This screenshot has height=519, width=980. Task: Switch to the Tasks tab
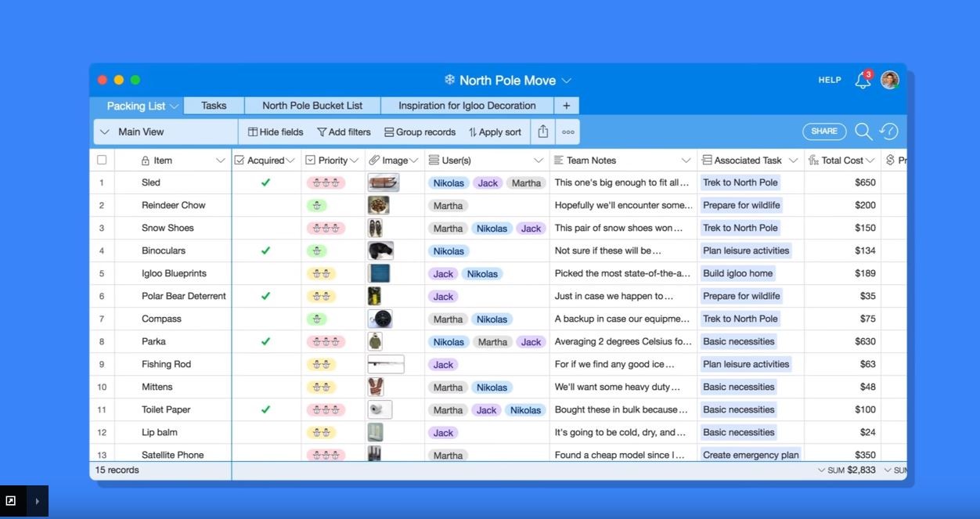(214, 106)
